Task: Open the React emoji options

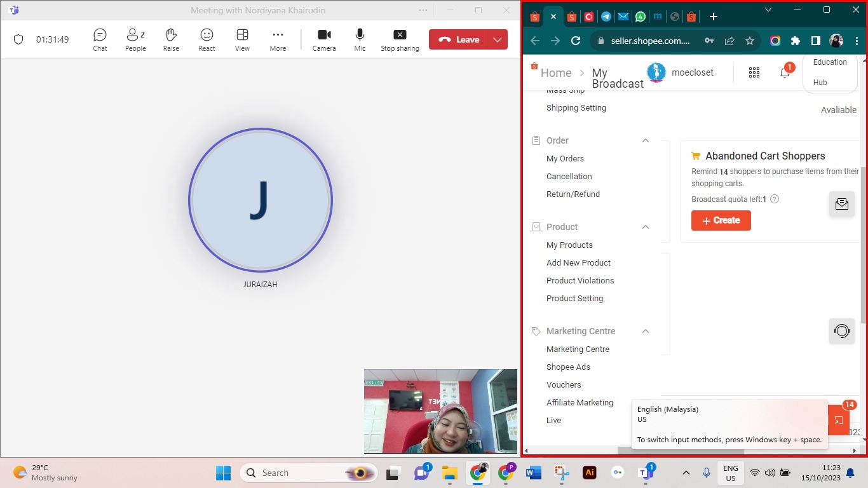Action: (x=207, y=39)
